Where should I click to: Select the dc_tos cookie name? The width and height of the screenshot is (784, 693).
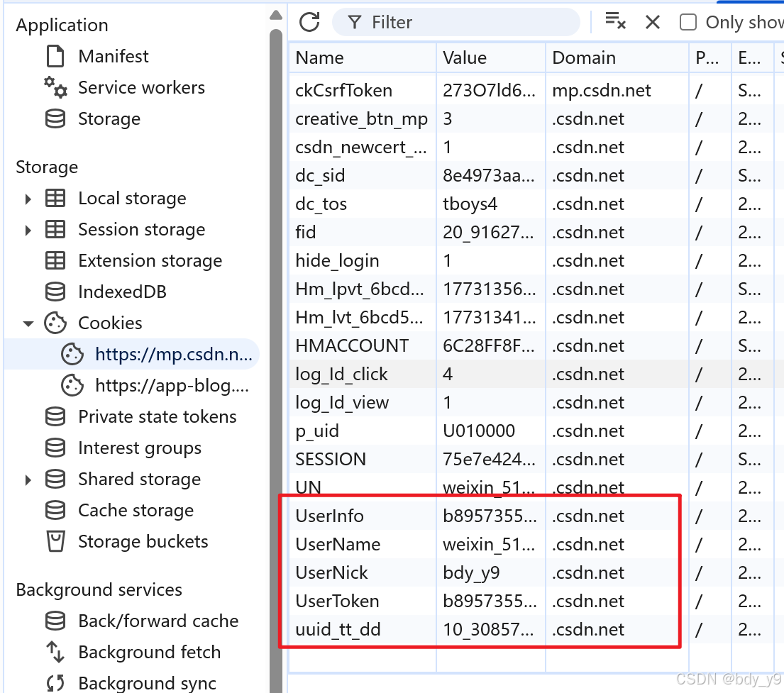click(x=321, y=204)
